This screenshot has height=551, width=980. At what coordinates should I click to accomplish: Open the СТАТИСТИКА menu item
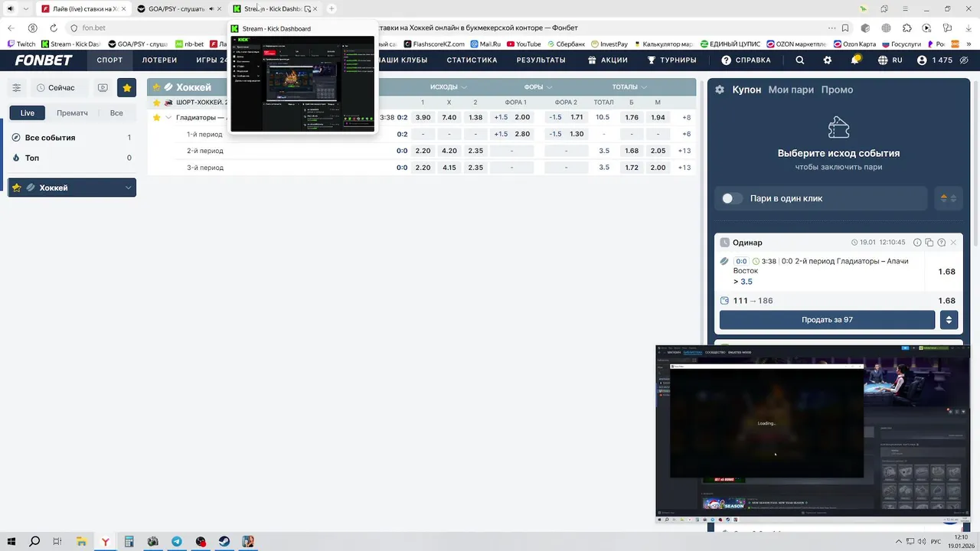tap(472, 60)
